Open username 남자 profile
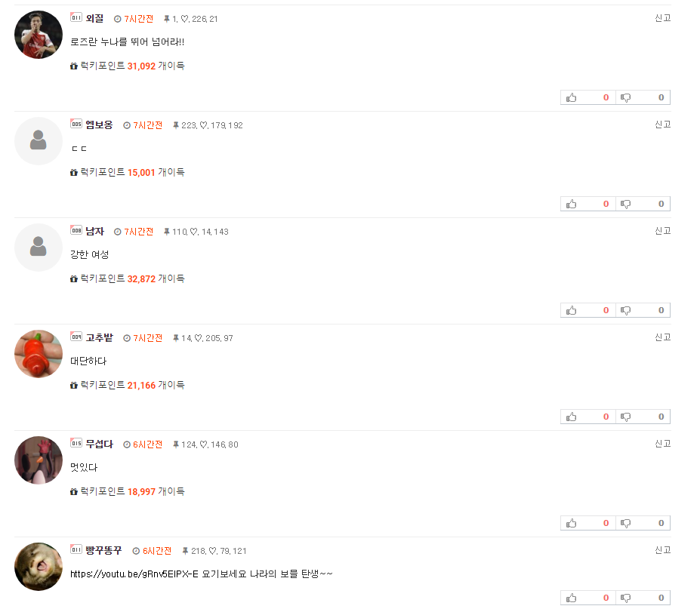This screenshot has height=609, width=700. point(94,231)
